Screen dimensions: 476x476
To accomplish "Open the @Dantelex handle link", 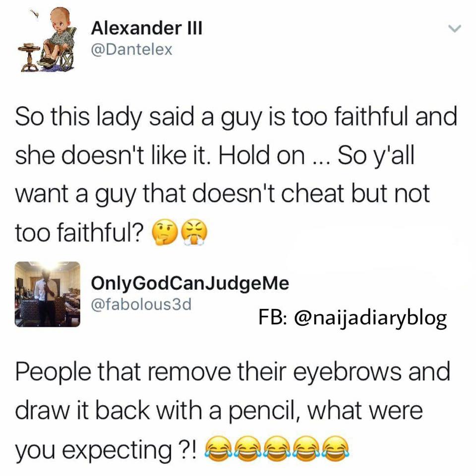I will (x=132, y=49).
